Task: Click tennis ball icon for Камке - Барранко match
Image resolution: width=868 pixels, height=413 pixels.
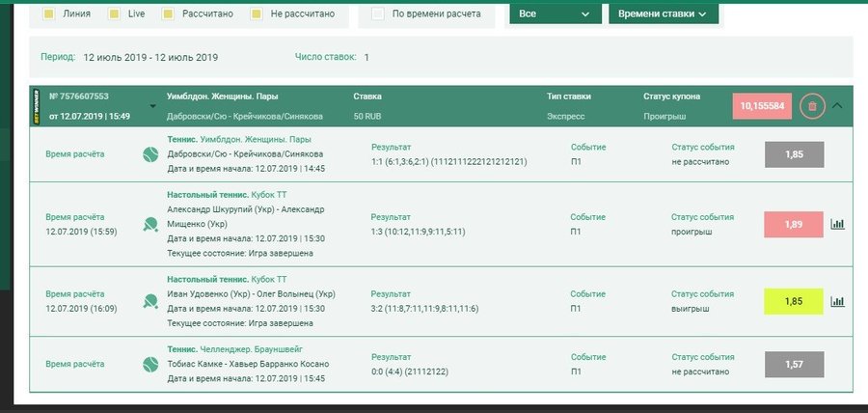Action: (x=150, y=364)
